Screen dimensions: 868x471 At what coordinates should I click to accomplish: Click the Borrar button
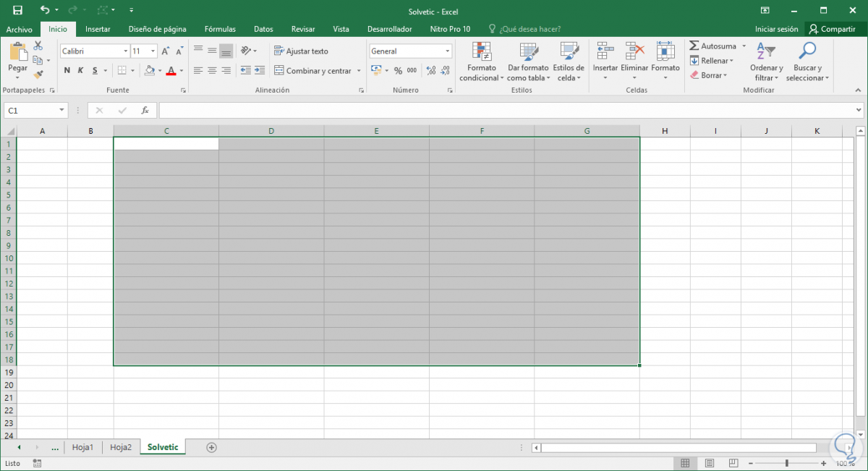[x=708, y=75]
